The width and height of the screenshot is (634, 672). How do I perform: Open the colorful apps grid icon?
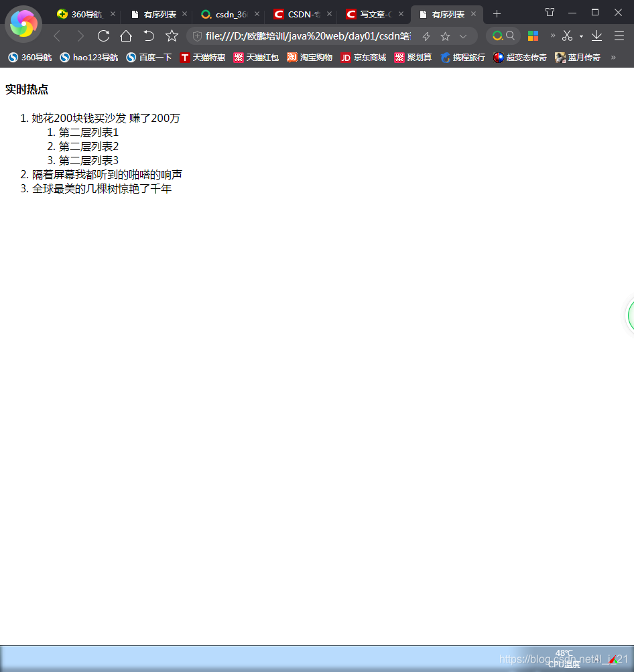[x=533, y=36]
